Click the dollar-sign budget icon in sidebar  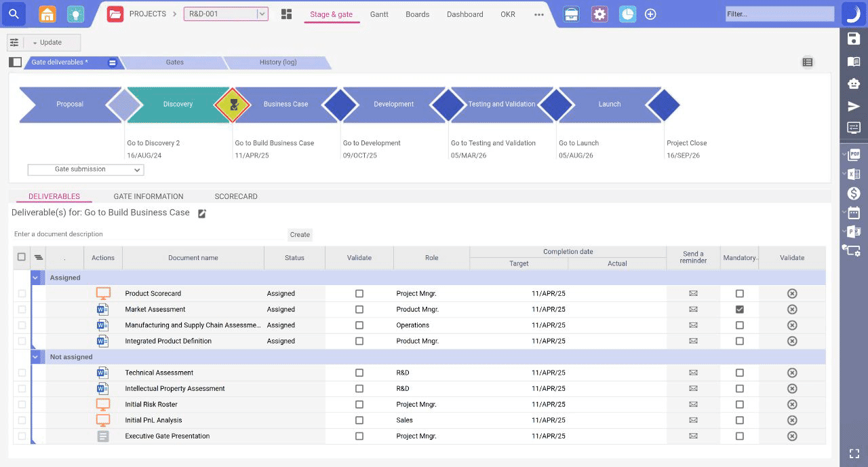(854, 193)
